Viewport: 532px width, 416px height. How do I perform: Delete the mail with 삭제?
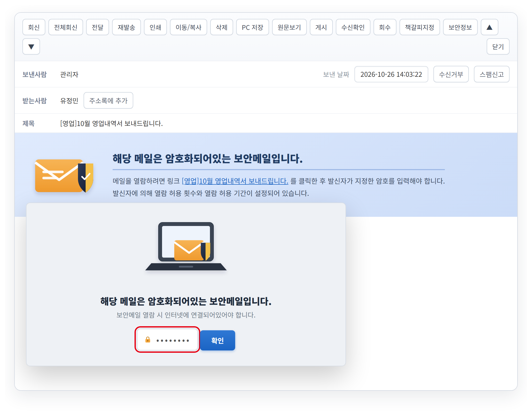point(221,27)
